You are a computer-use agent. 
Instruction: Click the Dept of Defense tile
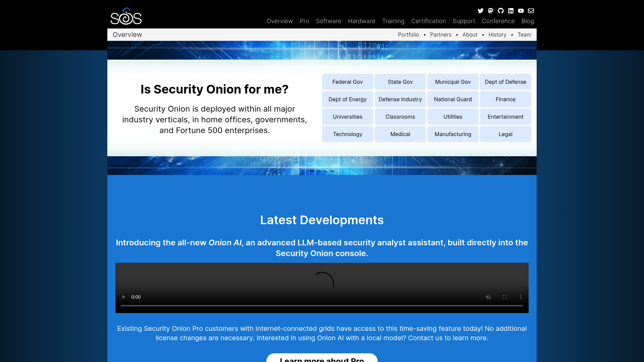(x=505, y=82)
